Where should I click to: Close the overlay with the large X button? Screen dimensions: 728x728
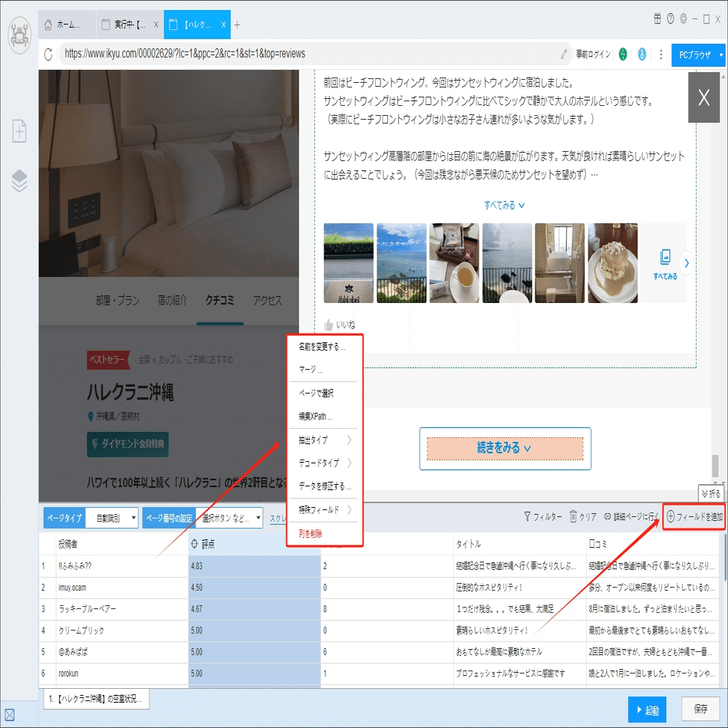click(703, 97)
